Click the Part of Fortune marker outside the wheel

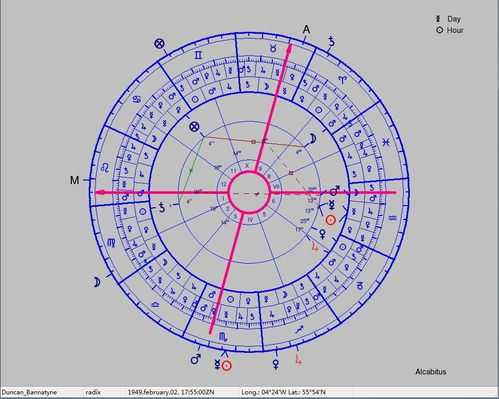click(159, 43)
